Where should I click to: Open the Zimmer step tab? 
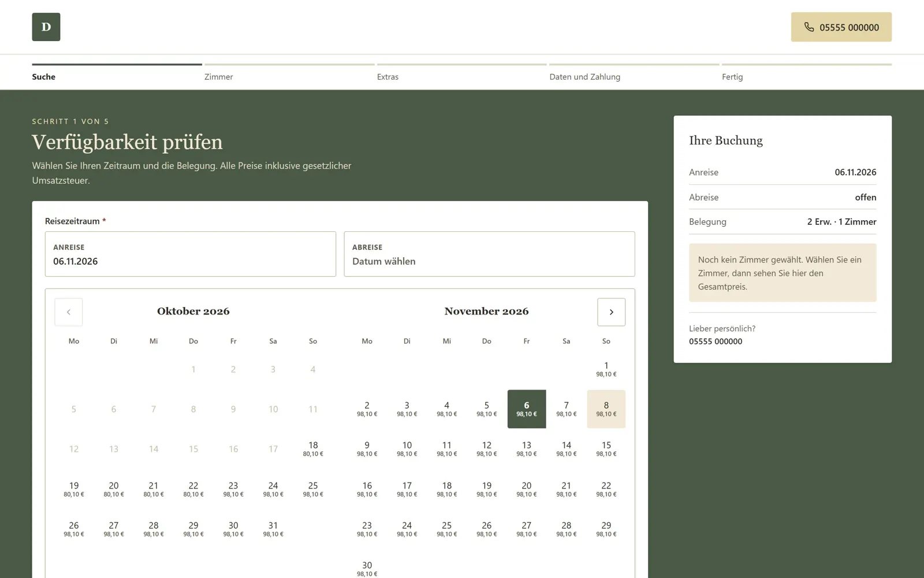click(289, 73)
